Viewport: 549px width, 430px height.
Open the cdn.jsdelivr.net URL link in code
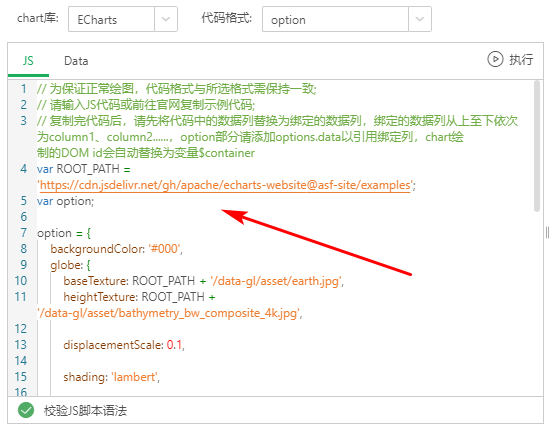coord(225,185)
